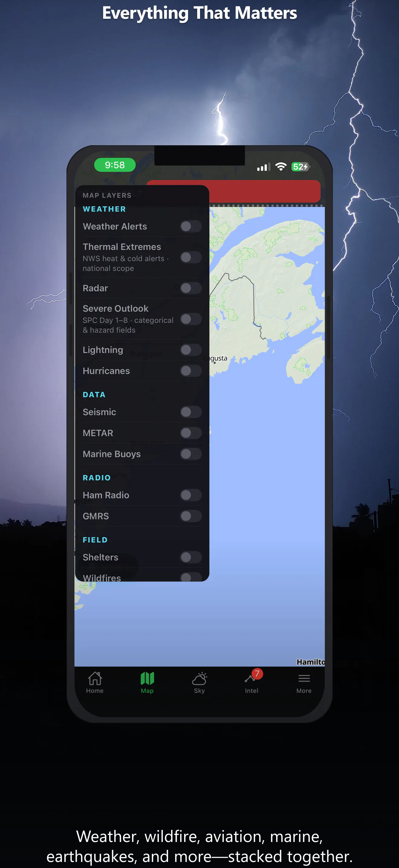Click the Seismic label text
The image size is (399, 868).
(99, 412)
